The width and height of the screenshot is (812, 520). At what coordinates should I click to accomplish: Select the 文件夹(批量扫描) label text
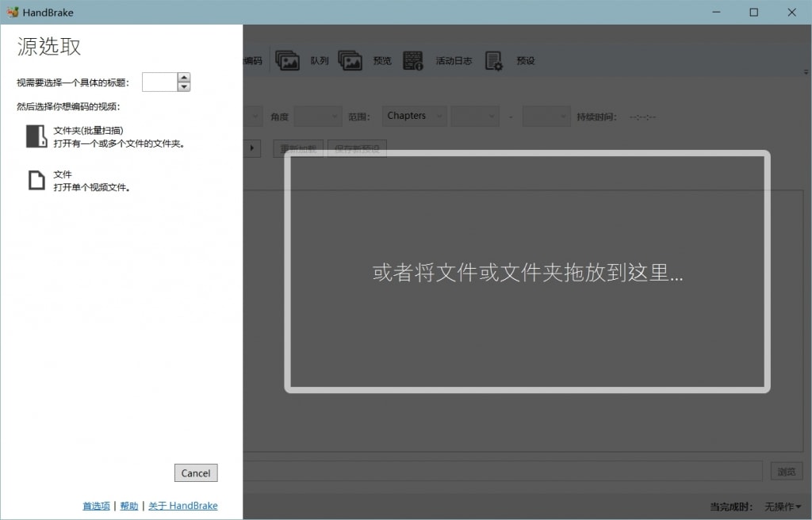[89, 131]
